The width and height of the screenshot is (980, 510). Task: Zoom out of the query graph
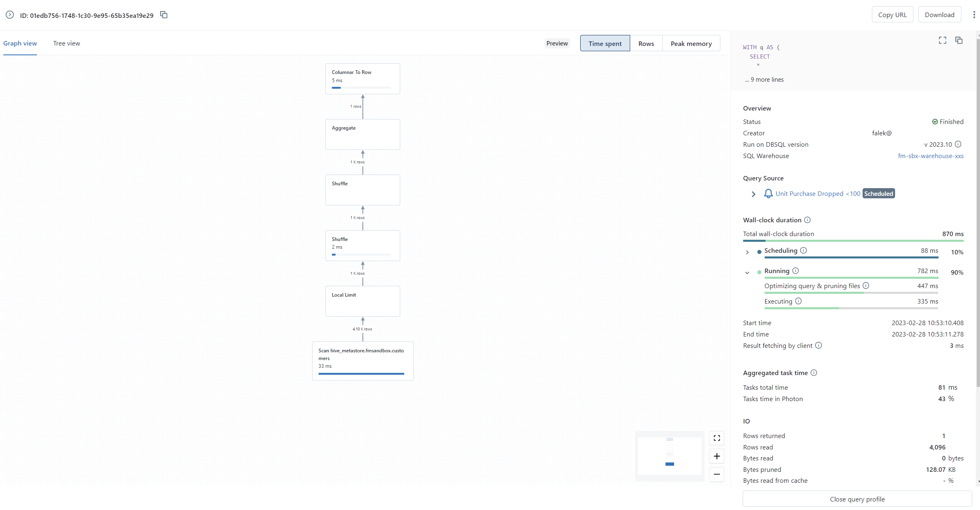pyautogui.click(x=716, y=474)
